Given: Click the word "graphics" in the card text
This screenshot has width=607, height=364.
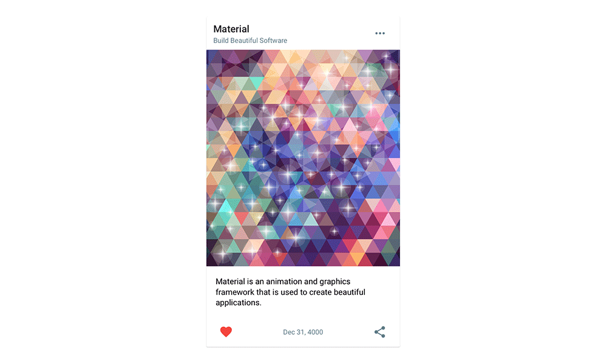Looking at the screenshot, I should coord(335,282).
